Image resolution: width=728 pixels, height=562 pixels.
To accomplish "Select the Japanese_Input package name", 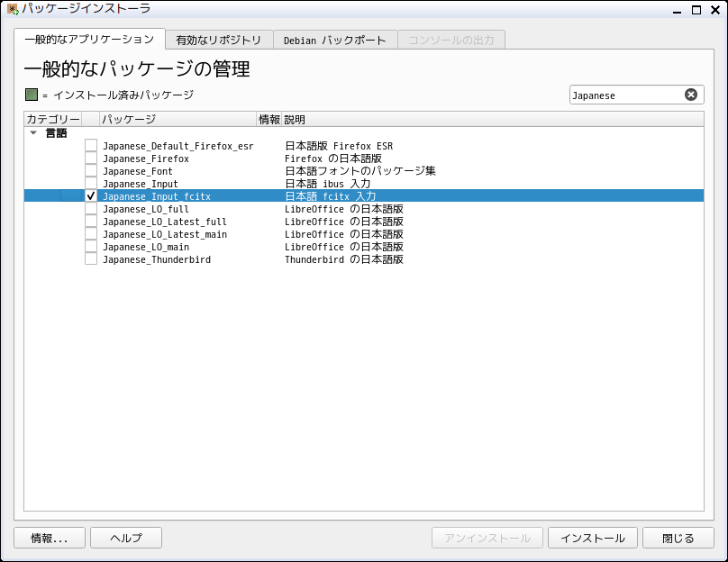I will coord(141,184).
